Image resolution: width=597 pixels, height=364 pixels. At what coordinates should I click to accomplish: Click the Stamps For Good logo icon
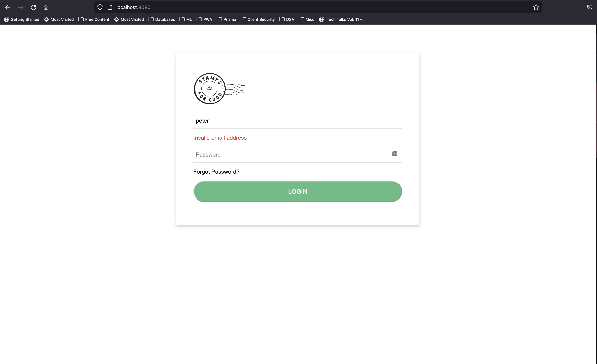pos(209,88)
